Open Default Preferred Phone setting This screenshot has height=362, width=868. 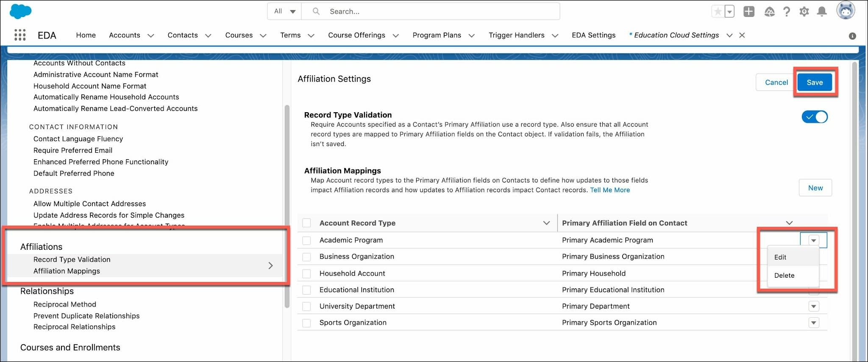74,173
